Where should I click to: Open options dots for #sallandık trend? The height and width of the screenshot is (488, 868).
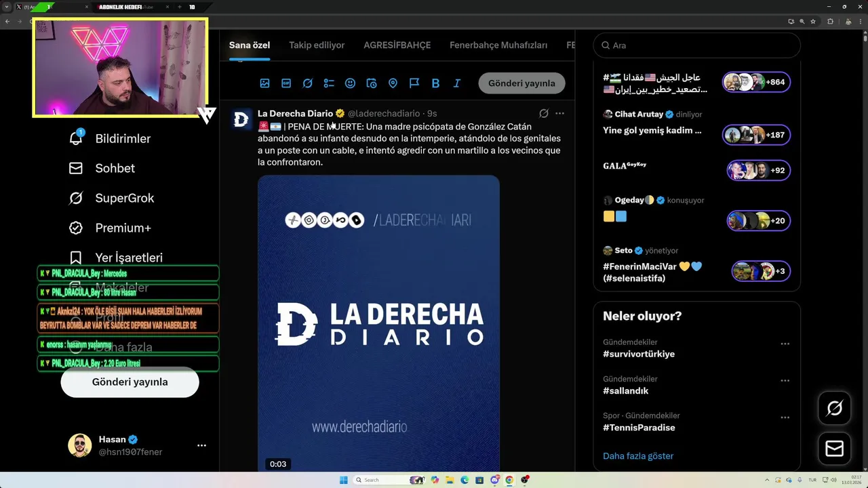(x=785, y=380)
